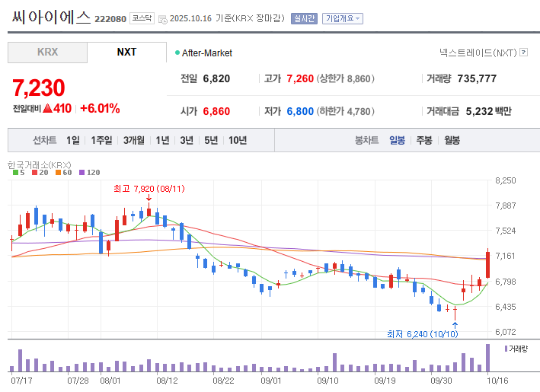Click the 최고 7,920 high marker on chart

[x=149, y=189]
